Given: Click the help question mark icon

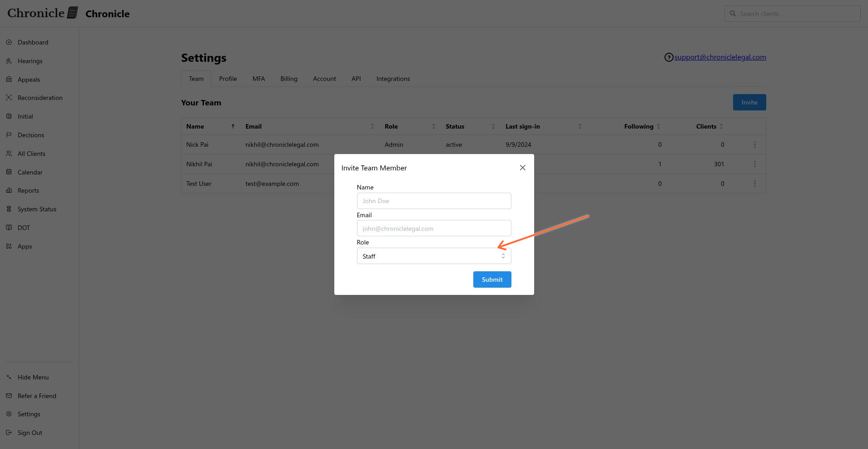Looking at the screenshot, I should coord(669,57).
